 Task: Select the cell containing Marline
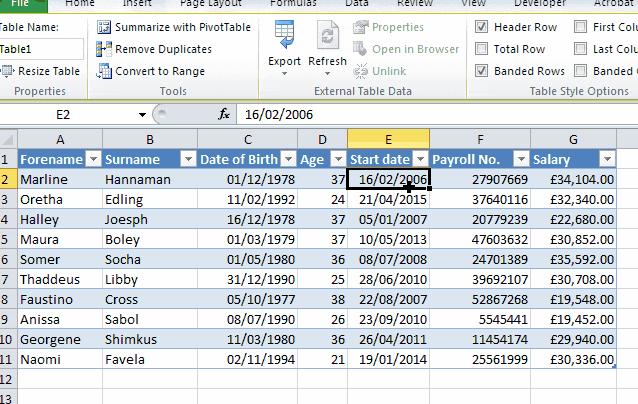point(60,179)
